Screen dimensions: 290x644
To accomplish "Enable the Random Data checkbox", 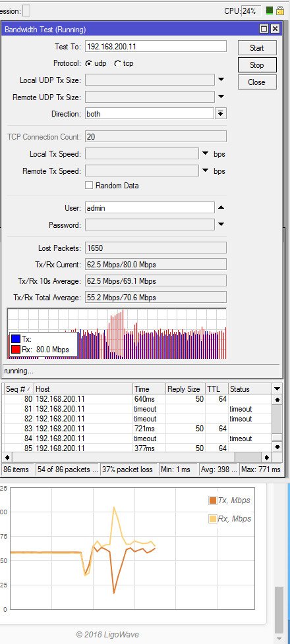I will pyautogui.click(x=89, y=185).
